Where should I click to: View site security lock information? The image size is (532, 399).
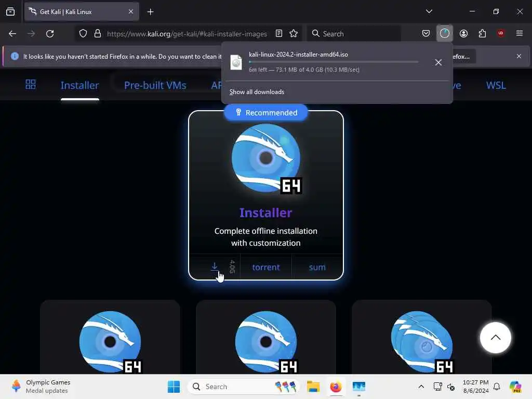point(98,34)
